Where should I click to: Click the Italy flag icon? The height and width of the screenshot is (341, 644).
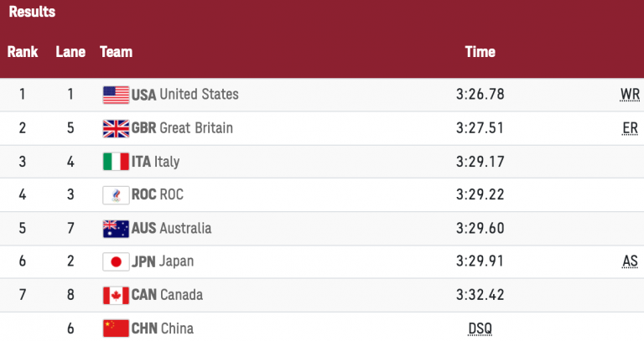pos(116,162)
